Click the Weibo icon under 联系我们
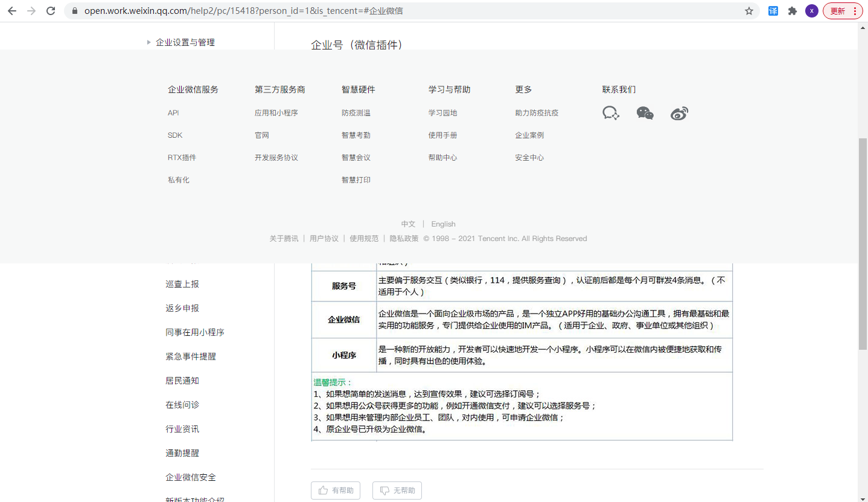The image size is (868, 502). 680,113
